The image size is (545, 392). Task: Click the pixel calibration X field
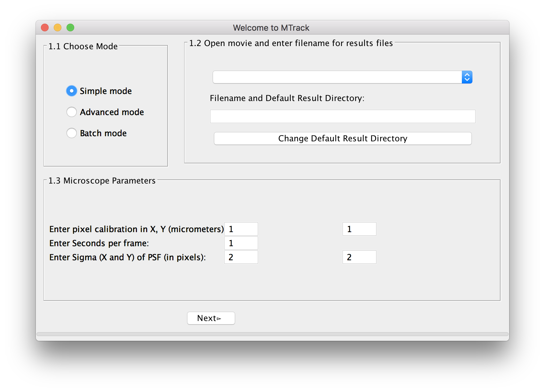241,229
